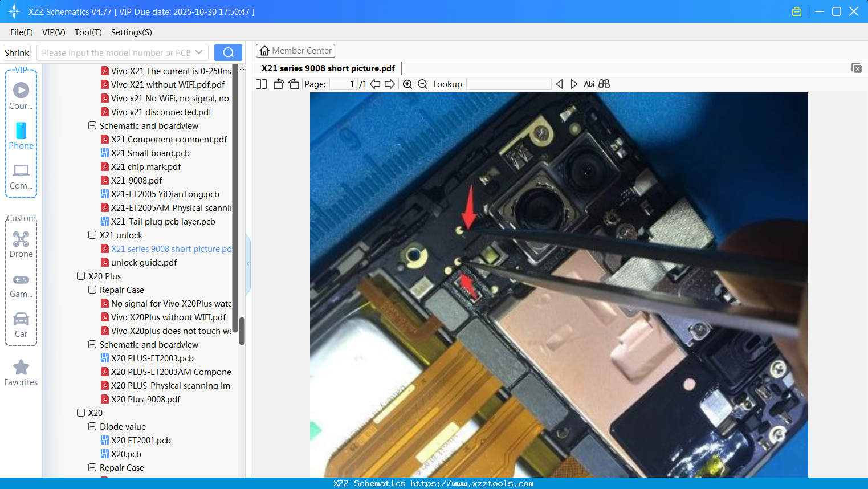Select the two-page layout view icon
The height and width of the screenshot is (489, 868).
point(261,84)
